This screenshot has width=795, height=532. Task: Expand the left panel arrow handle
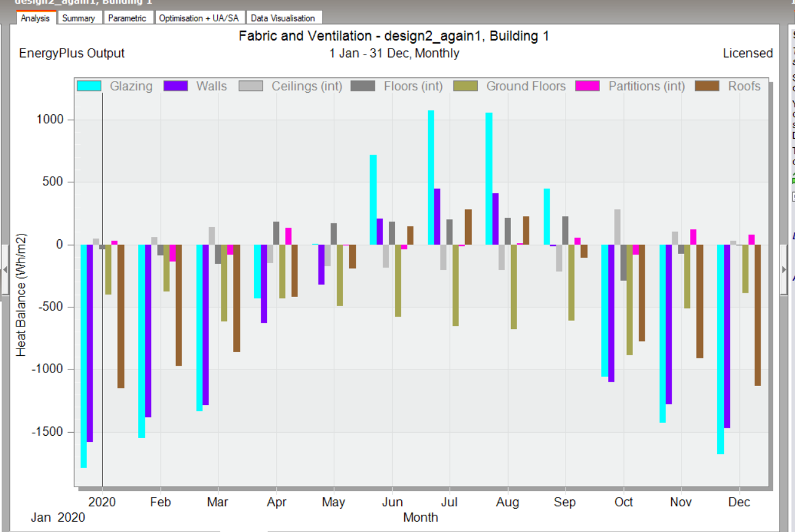click(6, 270)
